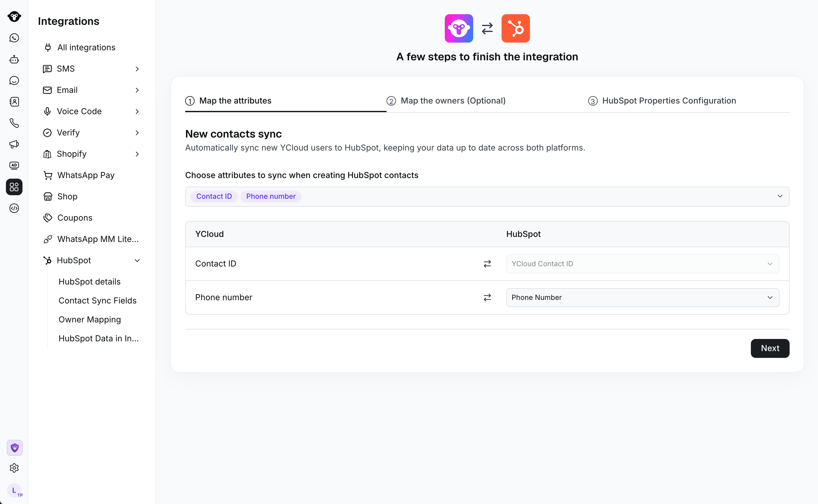Open the chat bubble inbox icon
The height and width of the screenshot is (504, 818).
[14, 81]
